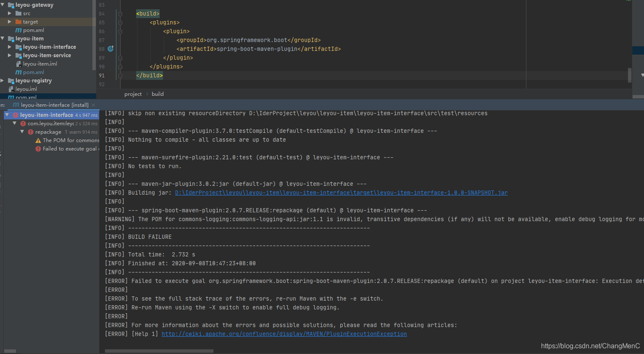Select leyou-item-service in project tree
644x354 pixels.
click(47, 55)
